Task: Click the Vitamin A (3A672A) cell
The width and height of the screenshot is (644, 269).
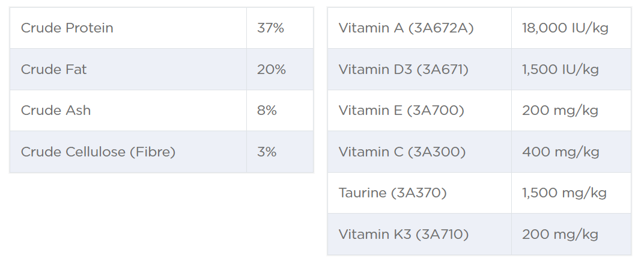Action: tap(406, 28)
